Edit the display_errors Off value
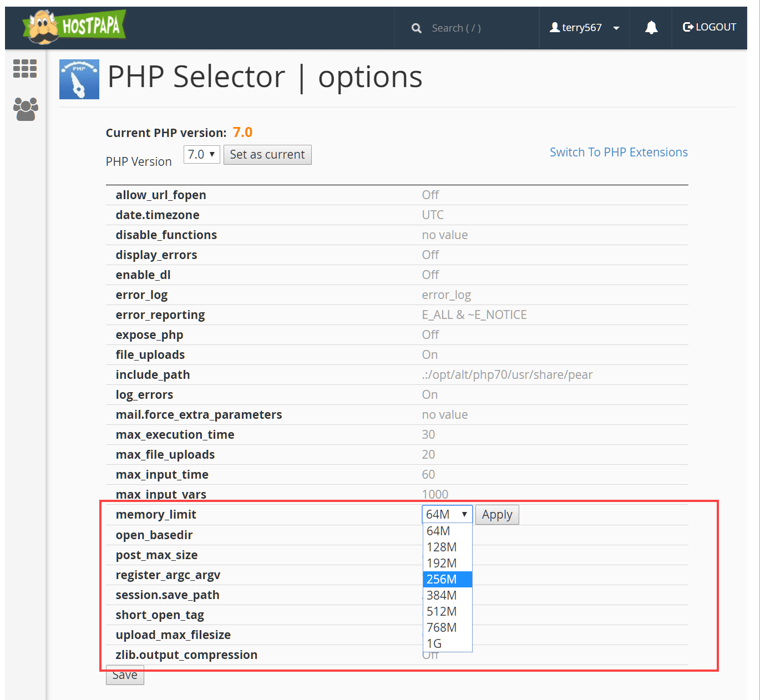 click(x=430, y=255)
